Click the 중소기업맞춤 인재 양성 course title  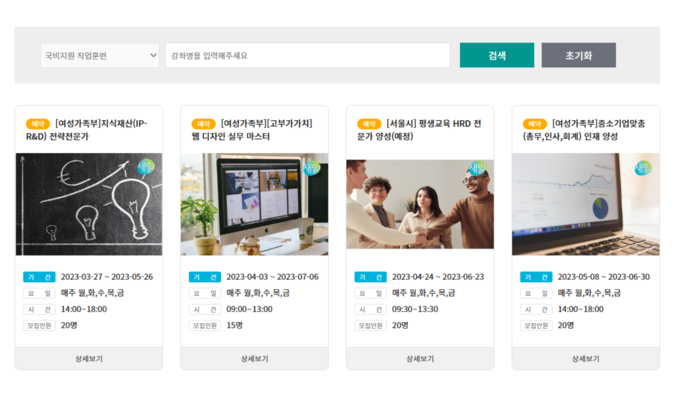(584, 130)
